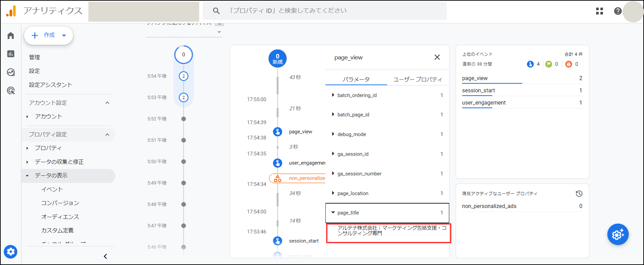Open イベント in the sidebar
This screenshot has height=265, width=644.
52,189
